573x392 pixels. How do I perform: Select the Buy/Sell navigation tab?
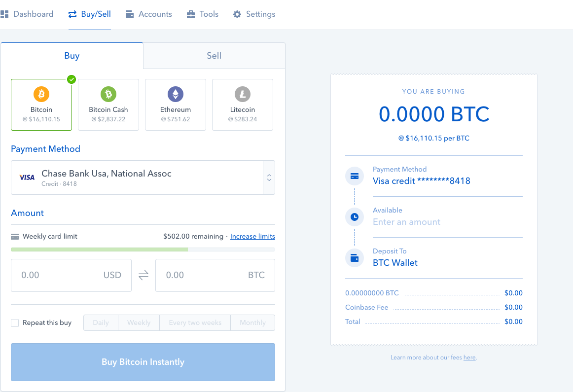pos(90,14)
